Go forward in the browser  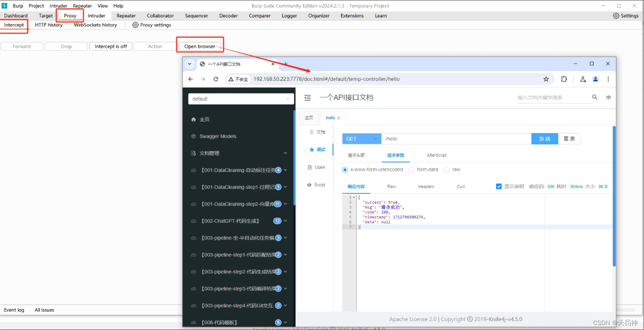203,79
